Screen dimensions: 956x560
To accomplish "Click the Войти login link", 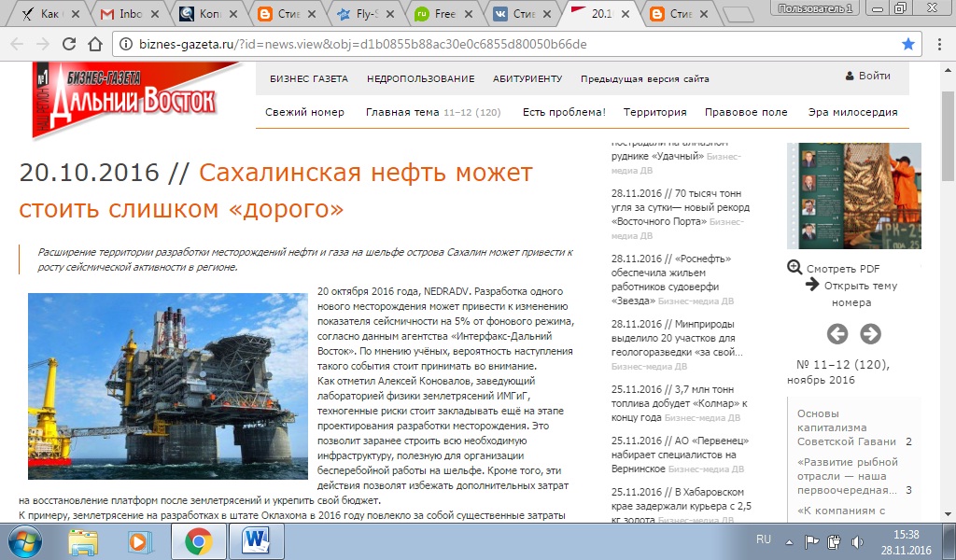I will pyautogui.click(x=874, y=76).
